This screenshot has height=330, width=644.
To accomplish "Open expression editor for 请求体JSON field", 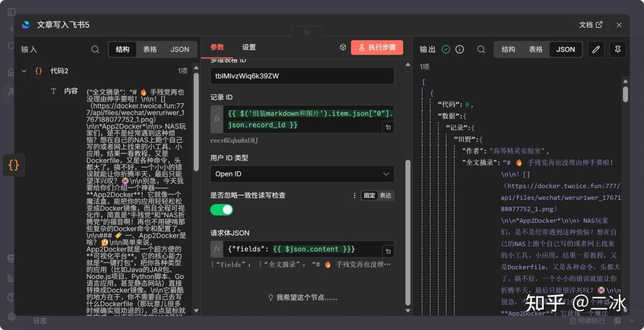I will tap(388, 251).
